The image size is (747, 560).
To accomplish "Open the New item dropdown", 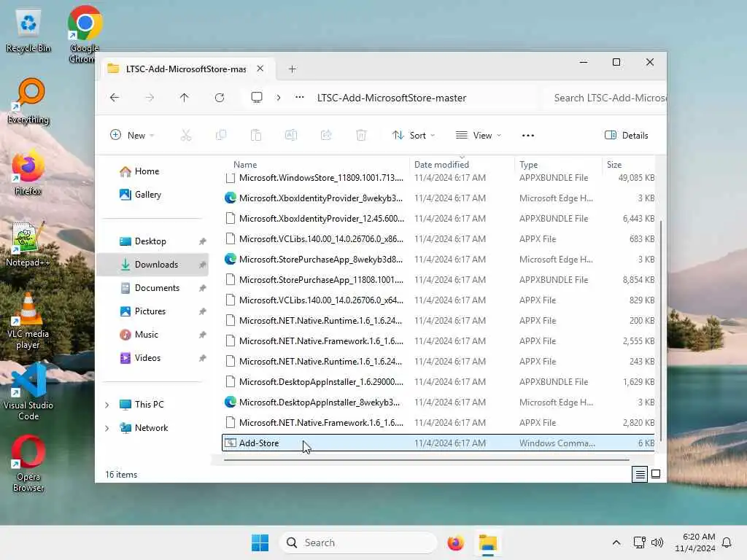I will pos(133,135).
